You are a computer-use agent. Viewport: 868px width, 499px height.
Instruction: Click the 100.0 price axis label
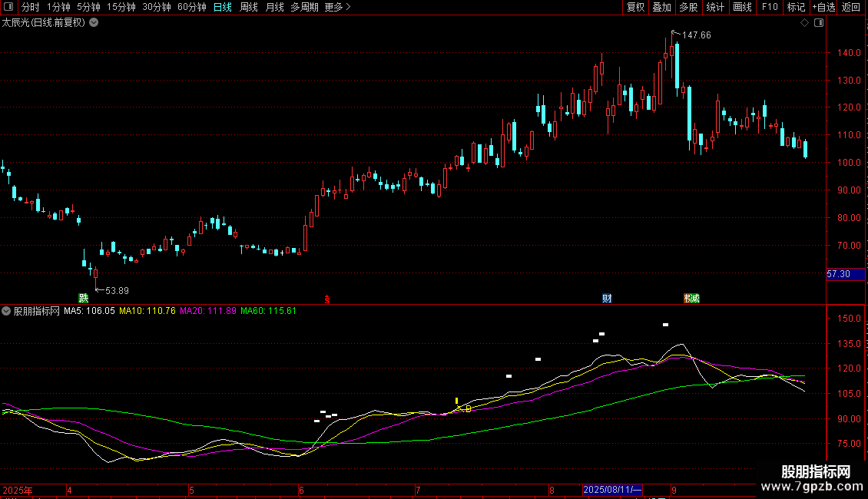point(849,163)
